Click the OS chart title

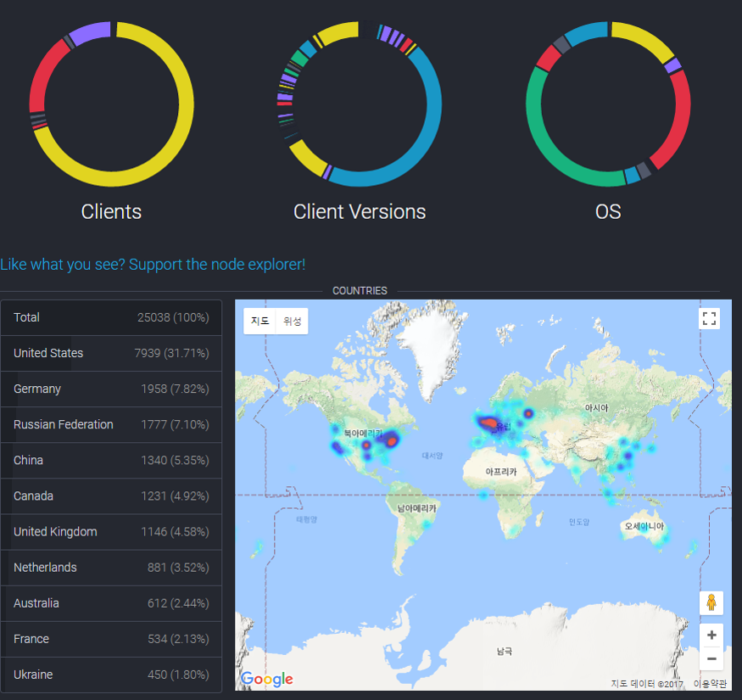[608, 212]
